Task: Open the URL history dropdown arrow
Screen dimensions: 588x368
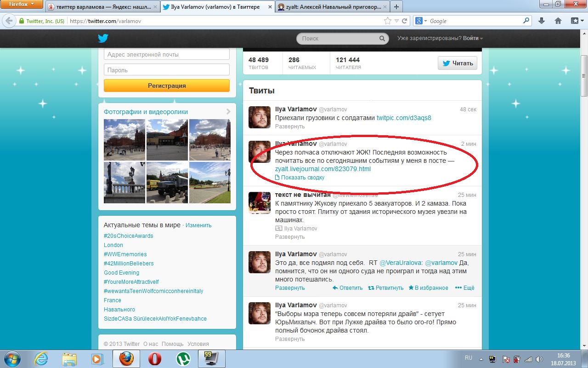Action: [396, 21]
